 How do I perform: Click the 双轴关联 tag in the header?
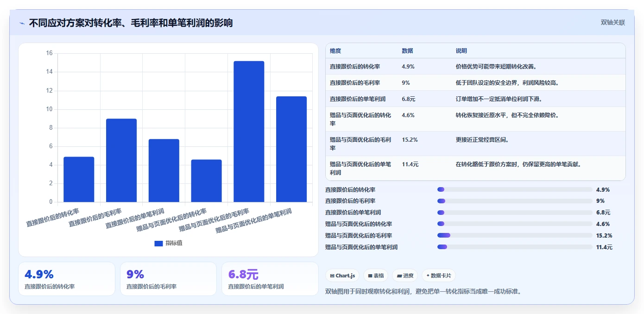[x=613, y=23]
